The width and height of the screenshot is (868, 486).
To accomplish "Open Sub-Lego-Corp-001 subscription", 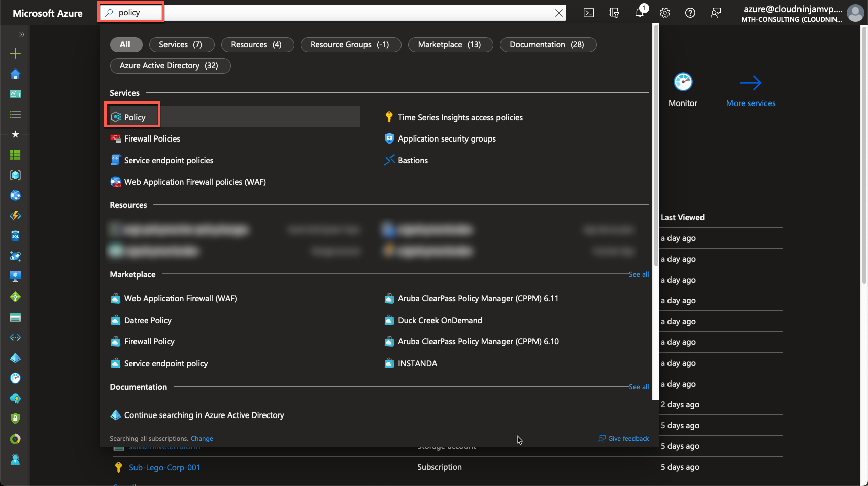I will pyautogui.click(x=164, y=467).
